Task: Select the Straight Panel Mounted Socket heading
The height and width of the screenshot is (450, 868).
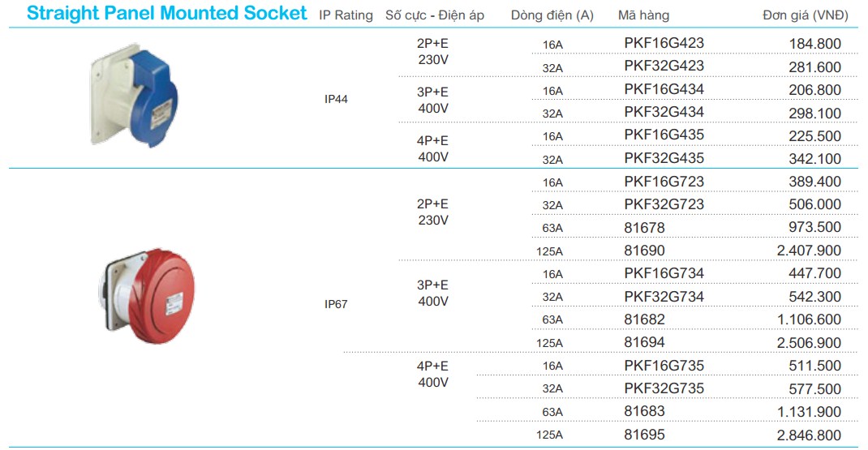Action: pos(166,13)
